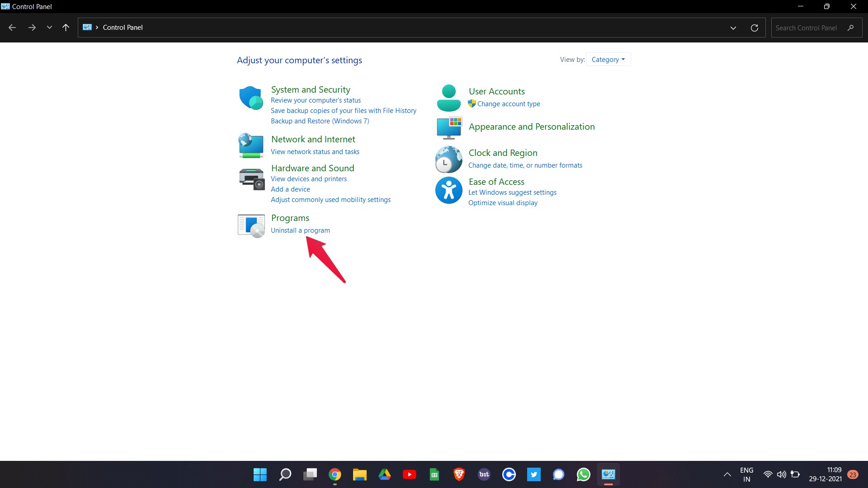Click the Brave Browser taskbar icon
Screen dimensions: 868x488
pos(459,474)
